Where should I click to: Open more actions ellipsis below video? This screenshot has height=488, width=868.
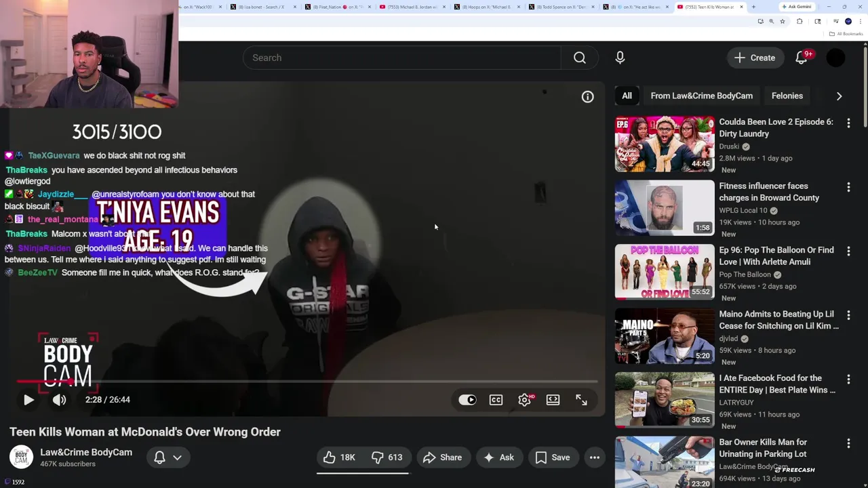[x=595, y=457]
